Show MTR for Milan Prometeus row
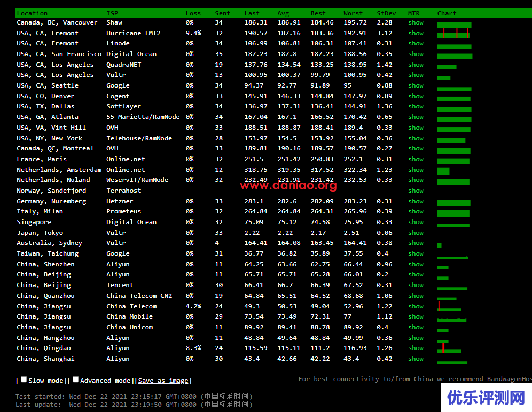Screen dimensions: 532x412 416,211
